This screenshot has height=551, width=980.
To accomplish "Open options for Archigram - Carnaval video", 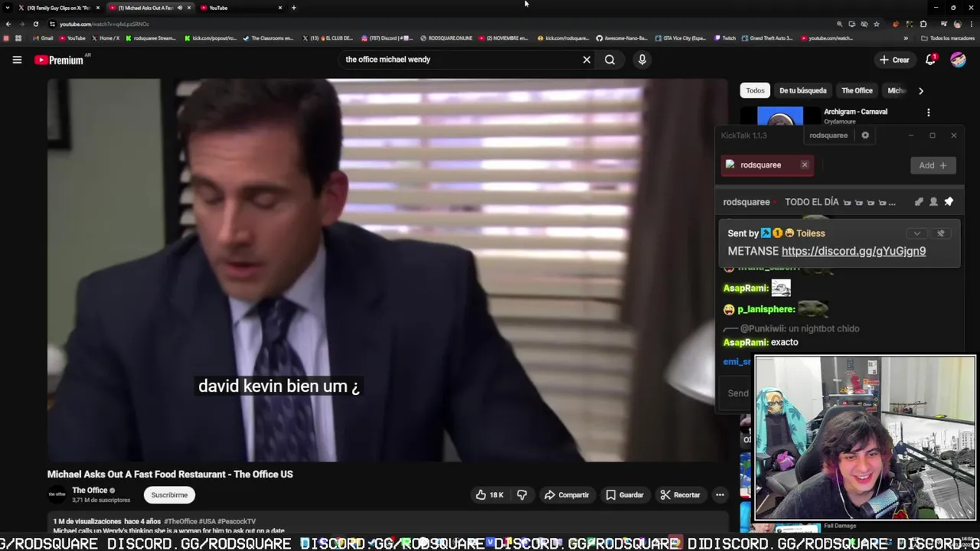I will point(929,112).
